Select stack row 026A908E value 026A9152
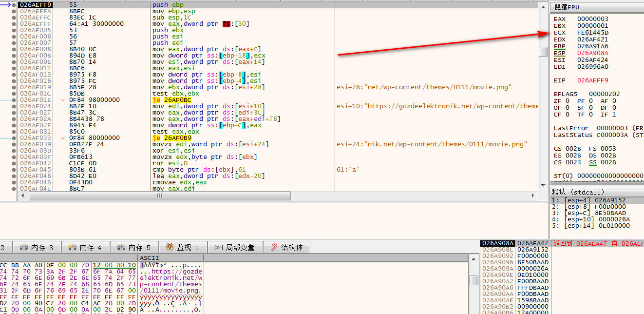The height and width of the screenshot is (314, 644). click(x=532, y=249)
